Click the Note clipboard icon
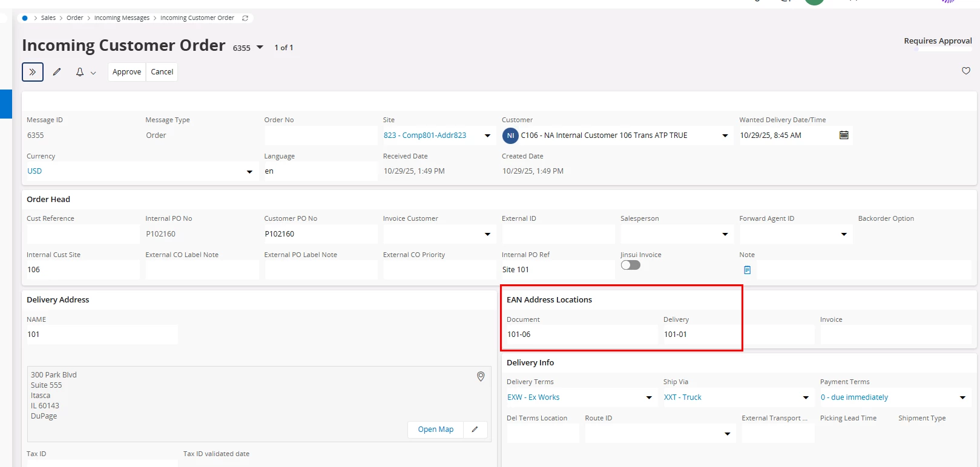This screenshot has height=467, width=980. click(x=748, y=270)
